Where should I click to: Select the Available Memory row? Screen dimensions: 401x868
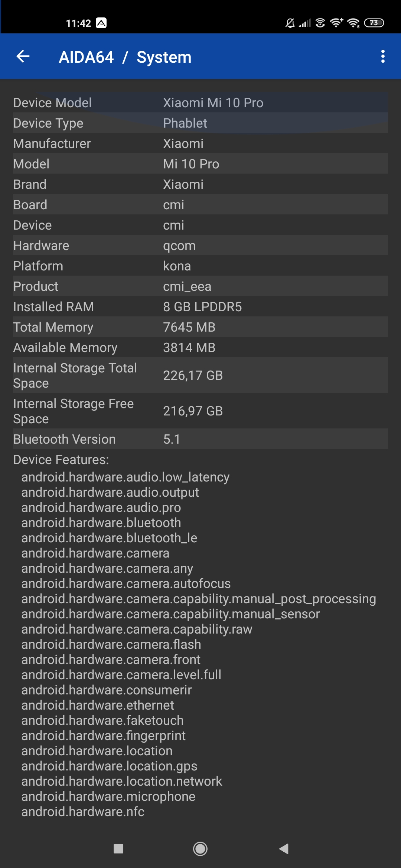click(200, 348)
